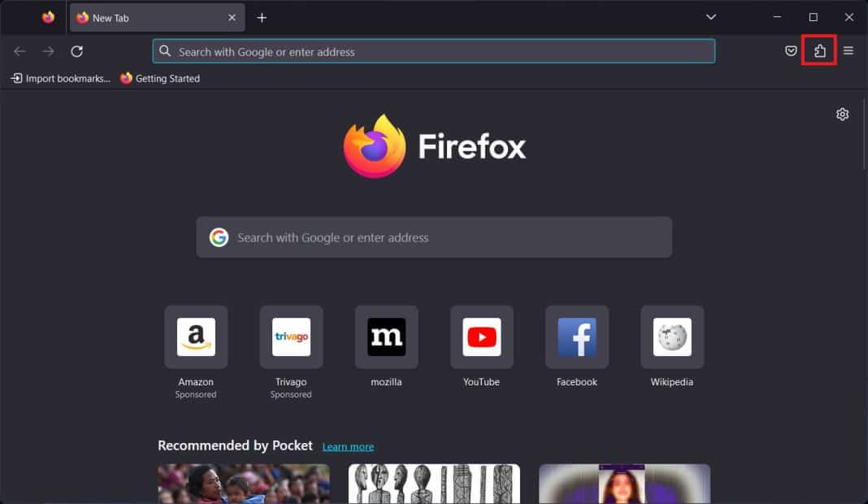Expand the list all tabs chevron

tap(711, 17)
